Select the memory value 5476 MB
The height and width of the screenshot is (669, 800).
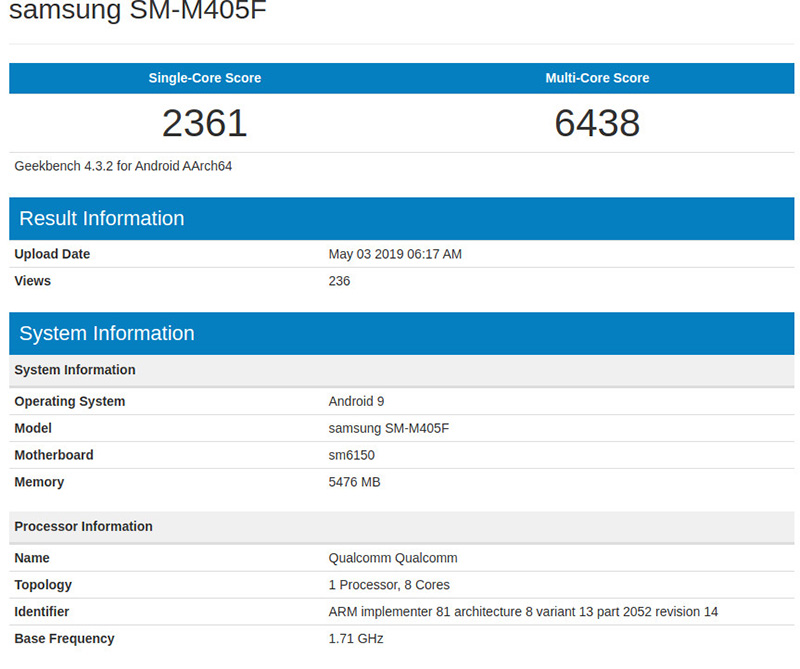[x=354, y=482]
